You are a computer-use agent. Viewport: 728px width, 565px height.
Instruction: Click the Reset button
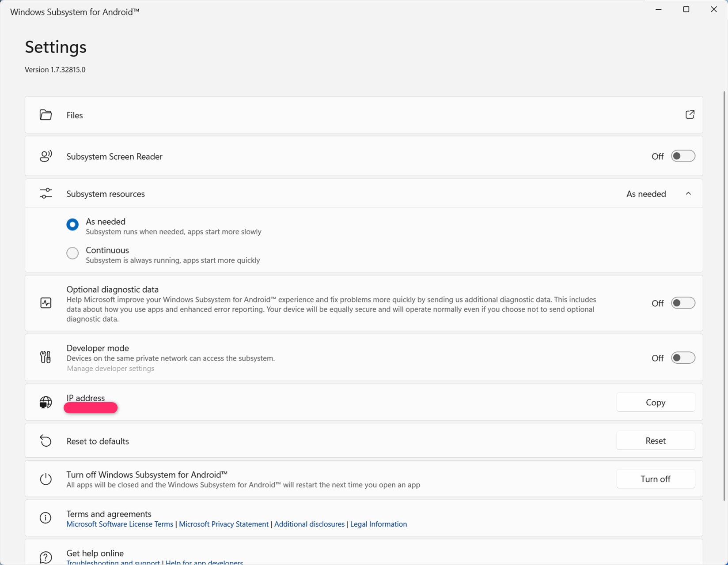pos(656,441)
